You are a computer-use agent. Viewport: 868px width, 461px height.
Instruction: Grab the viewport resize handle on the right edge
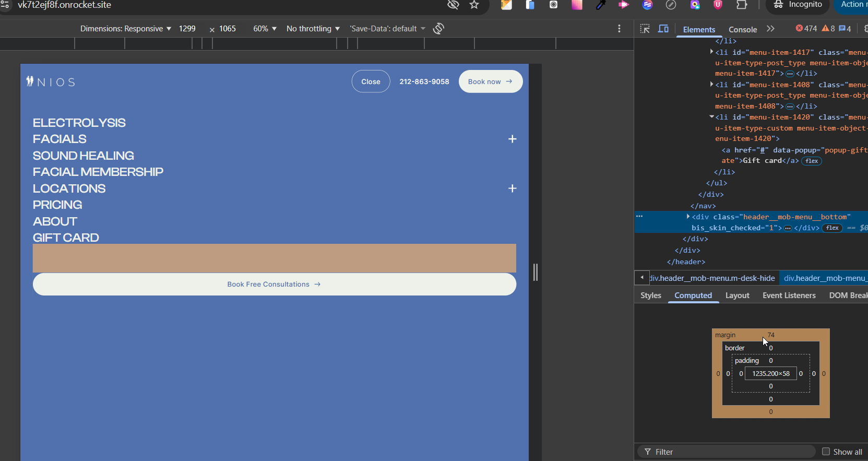click(x=535, y=272)
